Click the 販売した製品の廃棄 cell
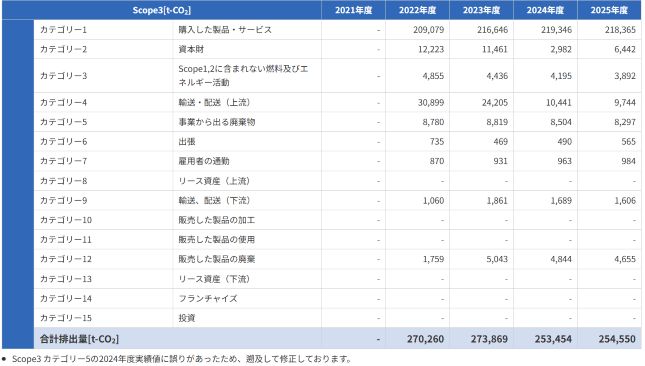The height and width of the screenshot is (366, 645). pos(217,259)
